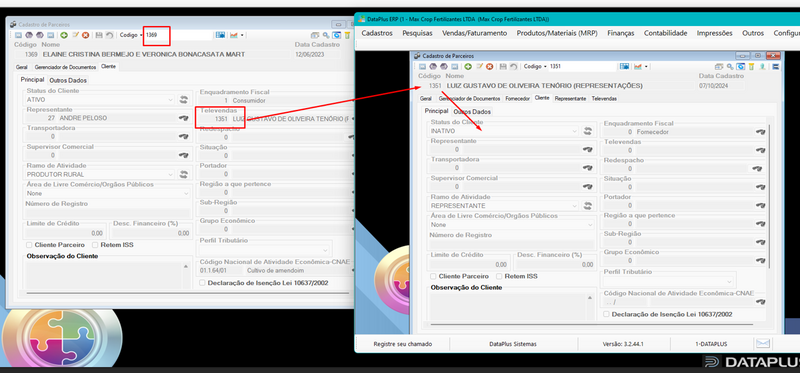Viewport: 800px width, 373px height.
Task: Click vertical scrollbar in right Cadastro window
Action: [x=769, y=196]
